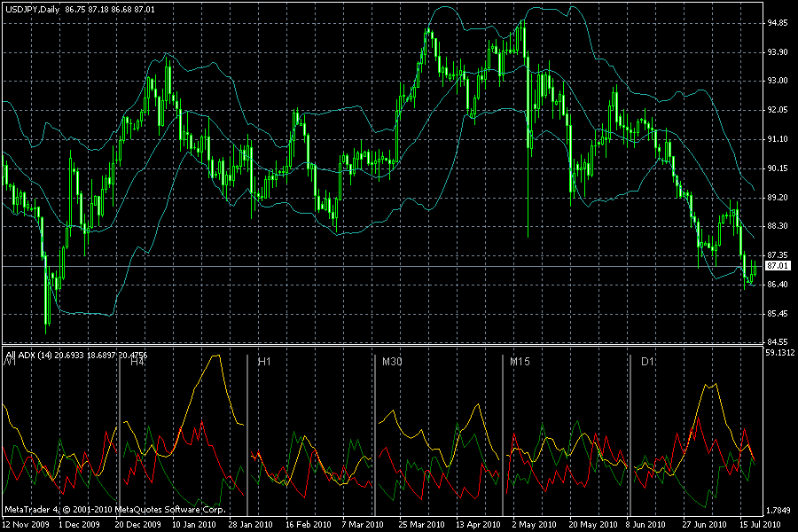
Task: Click the 92.05 price level on the axis
Action: 777,110
